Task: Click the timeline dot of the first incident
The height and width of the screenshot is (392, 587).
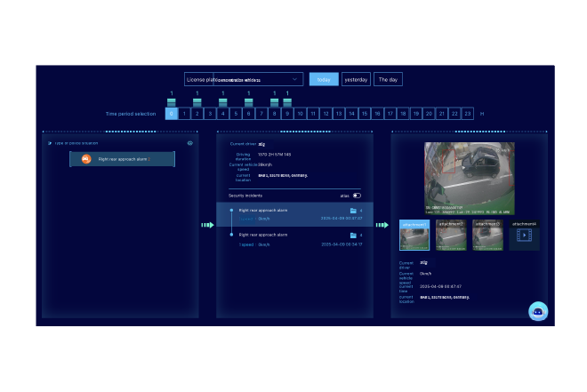Action: click(x=231, y=211)
